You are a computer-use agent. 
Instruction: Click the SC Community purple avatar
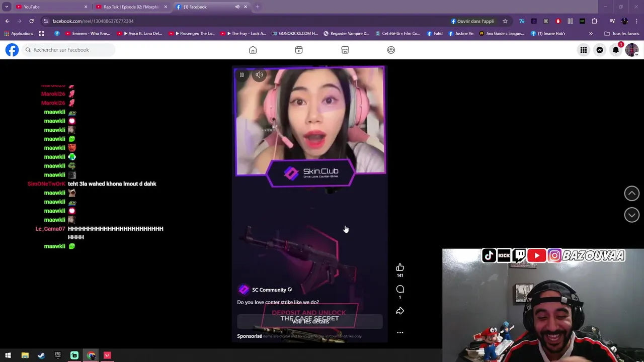click(244, 290)
